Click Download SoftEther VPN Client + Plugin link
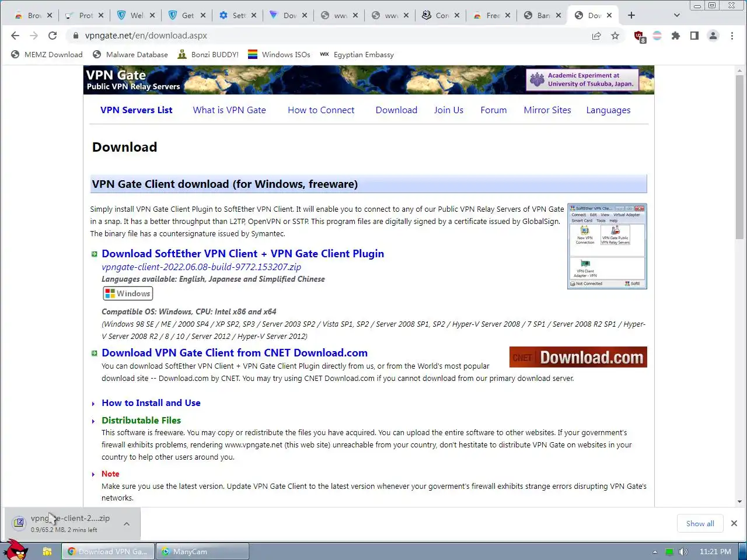Image resolution: width=747 pixels, height=560 pixels. click(243, 254)
